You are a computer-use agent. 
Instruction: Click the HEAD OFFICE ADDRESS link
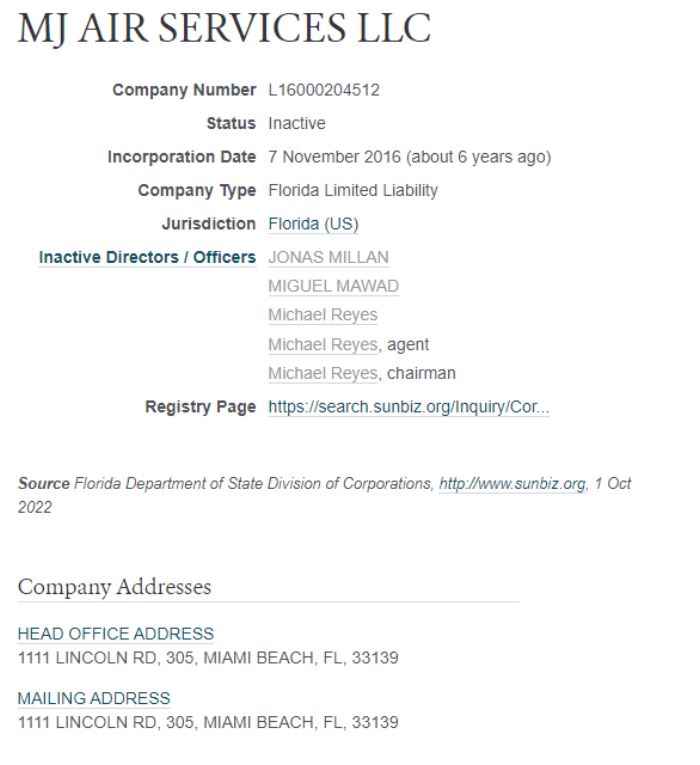116,634
